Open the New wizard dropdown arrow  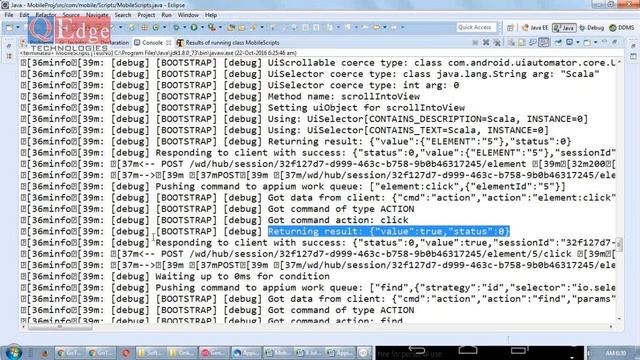[x=18, y=27]
